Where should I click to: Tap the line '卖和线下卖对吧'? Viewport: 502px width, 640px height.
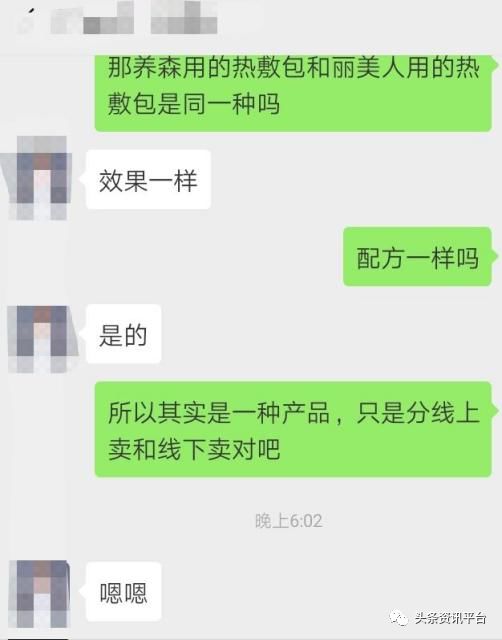[x=194, y=449]
